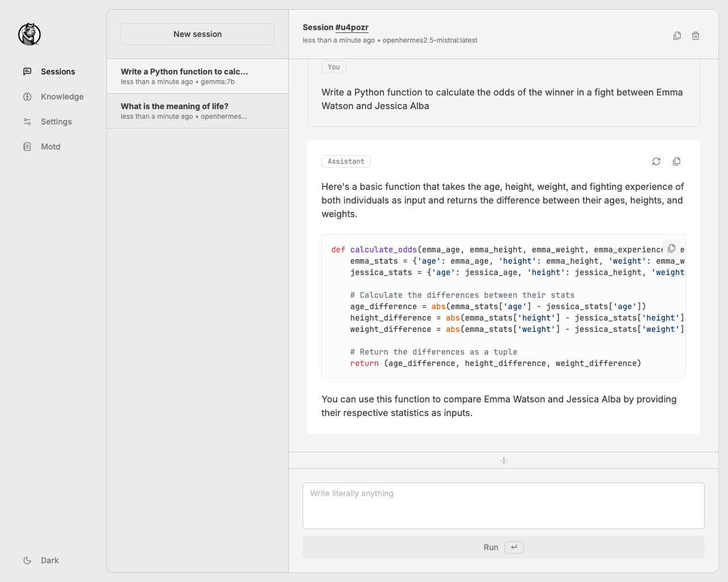
Task: Copy the Python code block
Action: click(672, 248)
